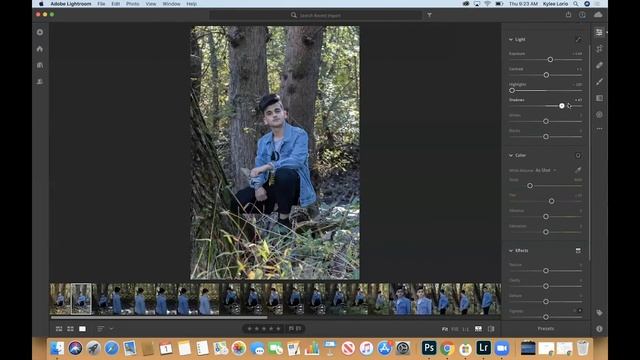Open the Help question mark icon
Screen dimensions: 640x360
(582, 15)
